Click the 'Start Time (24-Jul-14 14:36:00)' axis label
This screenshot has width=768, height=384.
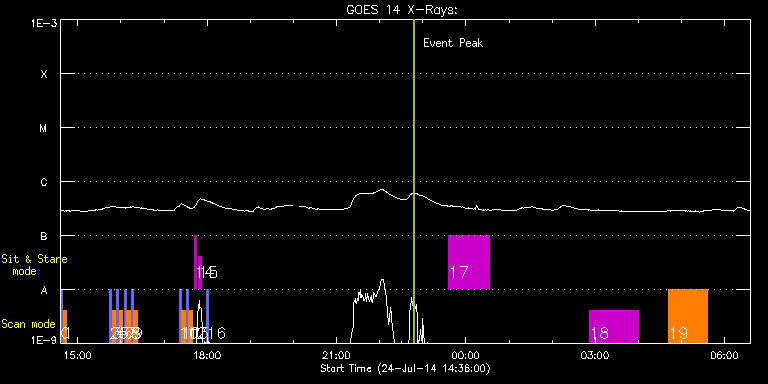406,368
